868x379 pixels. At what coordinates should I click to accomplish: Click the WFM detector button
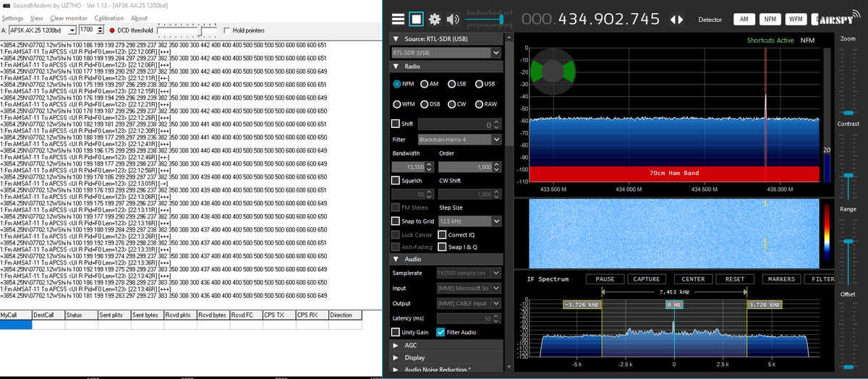pos(796,20)
